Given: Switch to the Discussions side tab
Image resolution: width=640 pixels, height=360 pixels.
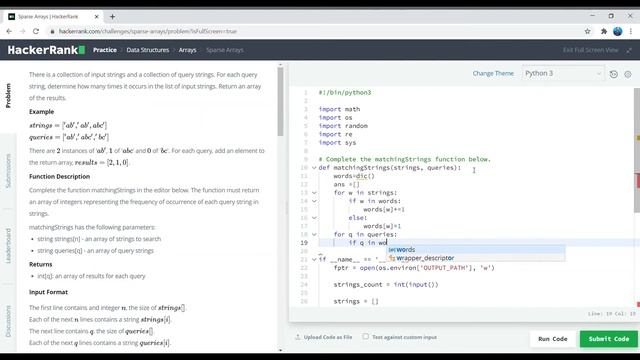Looking at the screenshot, I should pyautogui.click(x=8, y=321).
